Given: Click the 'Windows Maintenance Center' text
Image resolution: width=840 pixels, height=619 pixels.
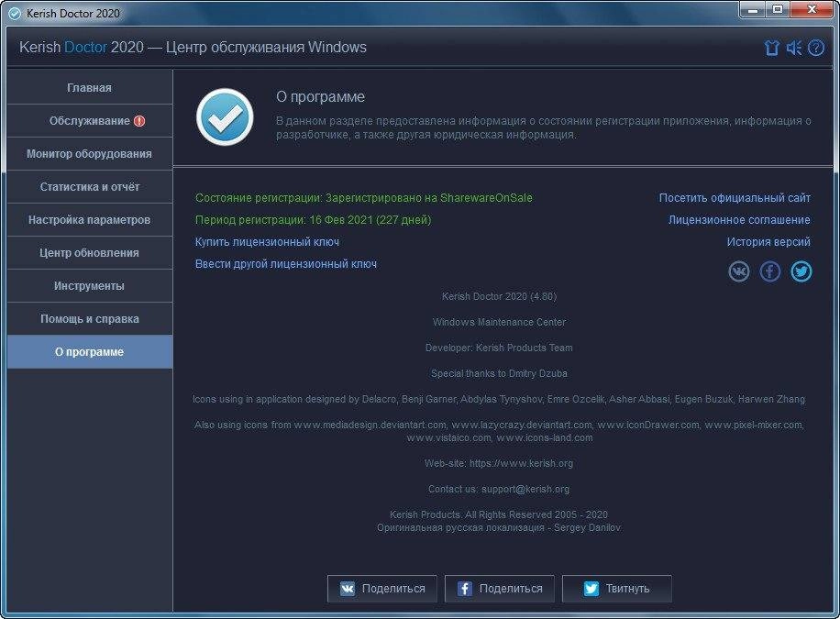Looking at the screenshot, I should [499, 322].
